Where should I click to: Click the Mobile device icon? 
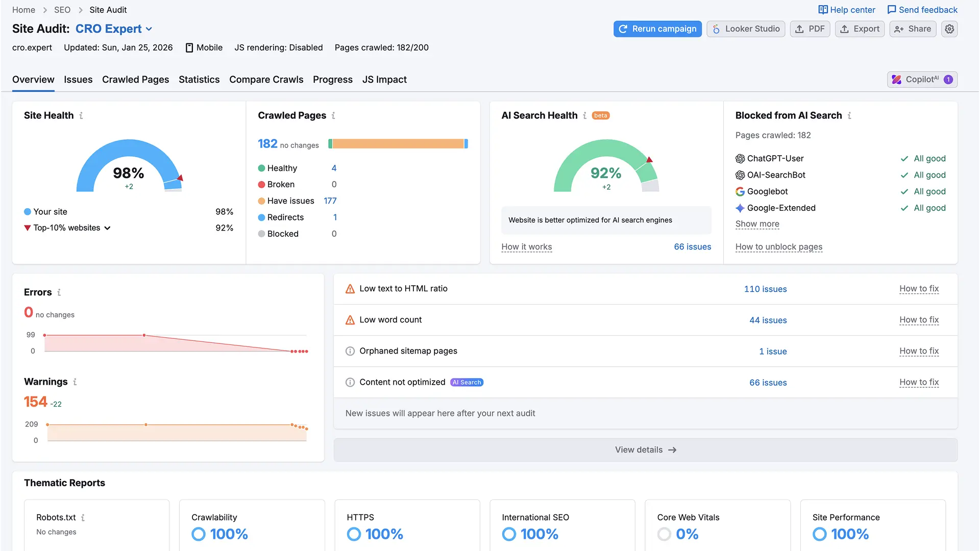click(x=189, y=47)
